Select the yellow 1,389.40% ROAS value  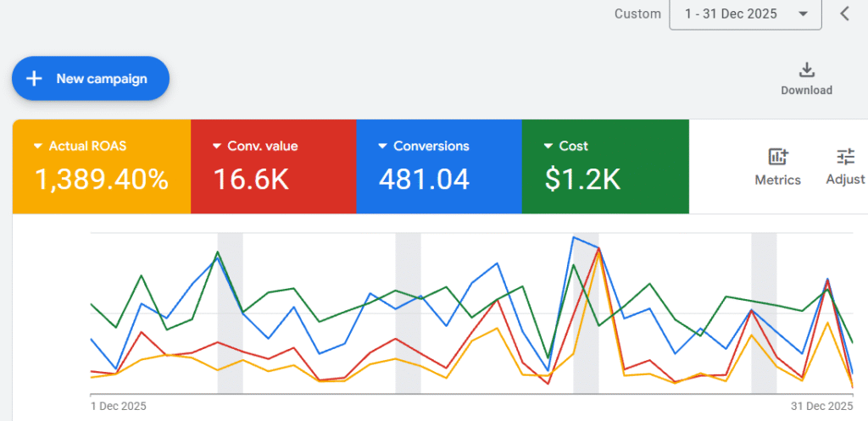point(101,179)
